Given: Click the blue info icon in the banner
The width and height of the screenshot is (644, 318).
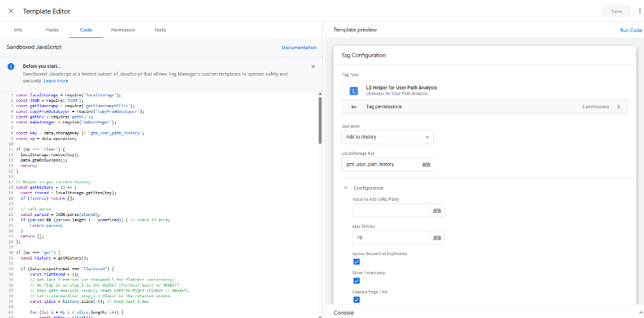Looking at the screenshot, I should (x=11, y=67).
